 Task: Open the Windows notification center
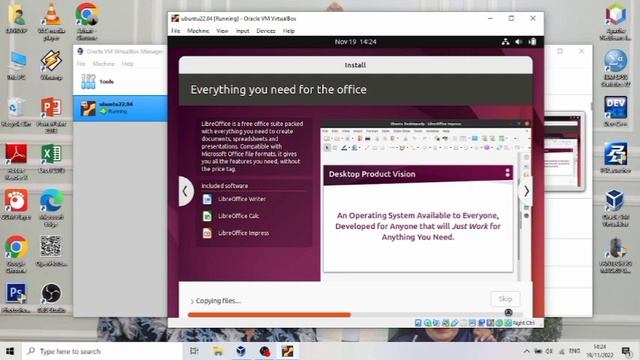coord(627,351)
